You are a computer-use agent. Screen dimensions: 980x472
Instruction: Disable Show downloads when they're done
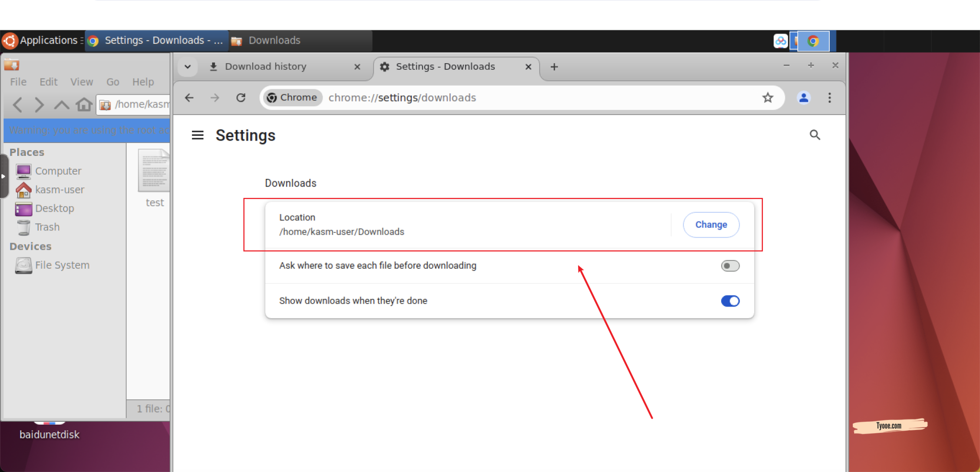pyautogui.click(x=730, y=301)
